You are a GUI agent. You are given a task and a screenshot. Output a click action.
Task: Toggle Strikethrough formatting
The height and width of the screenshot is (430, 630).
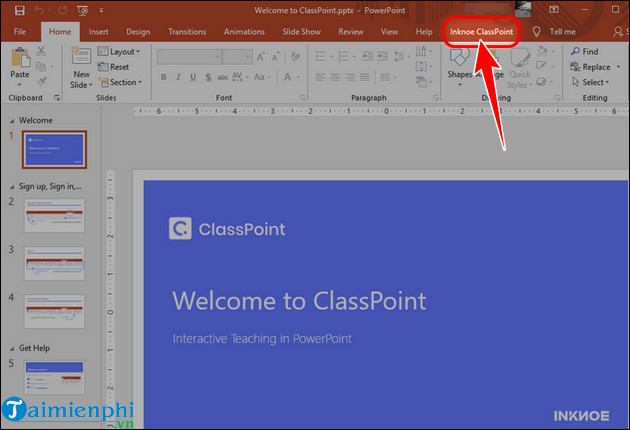223,77
